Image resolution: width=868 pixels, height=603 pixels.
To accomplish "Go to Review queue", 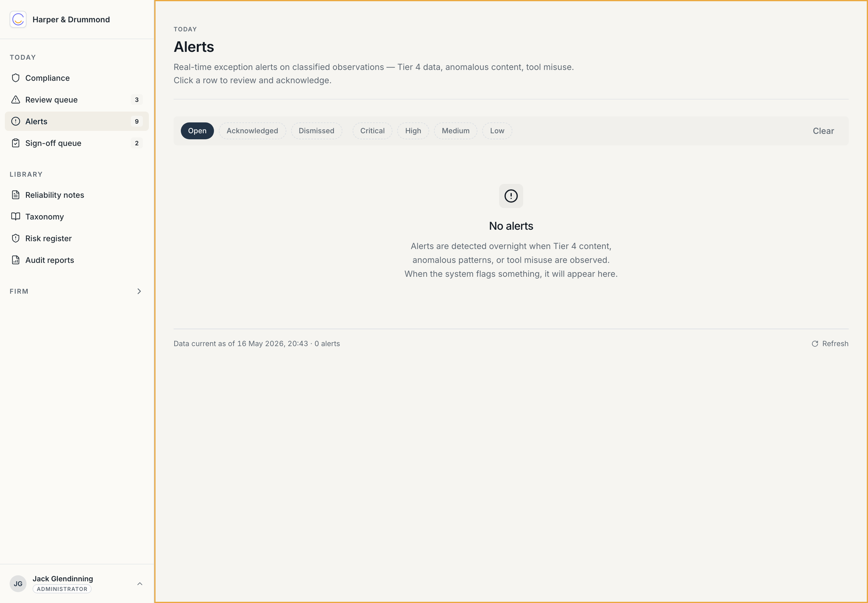I will point(77,100).
